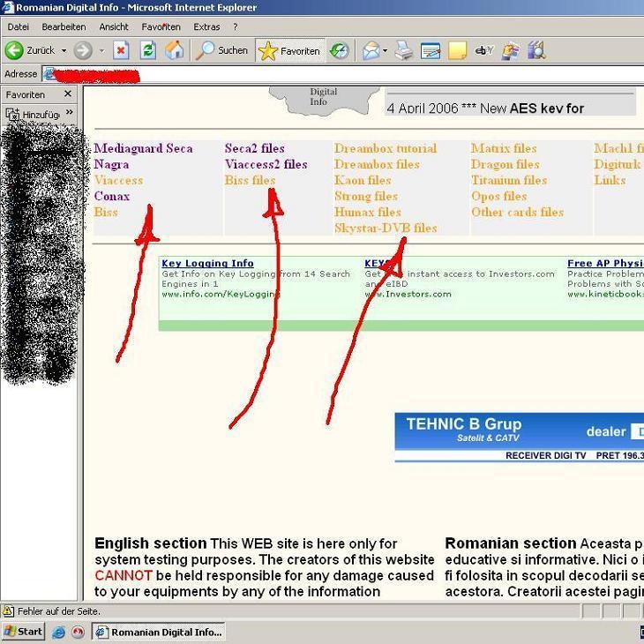Print the page using printer icon

tap(404, 51)
